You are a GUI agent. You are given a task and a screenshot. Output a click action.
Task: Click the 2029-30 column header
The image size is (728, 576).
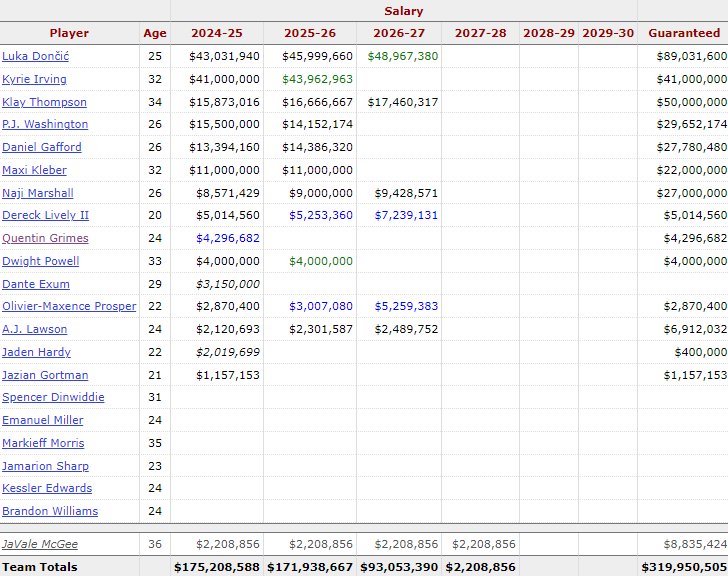[608, 33]
